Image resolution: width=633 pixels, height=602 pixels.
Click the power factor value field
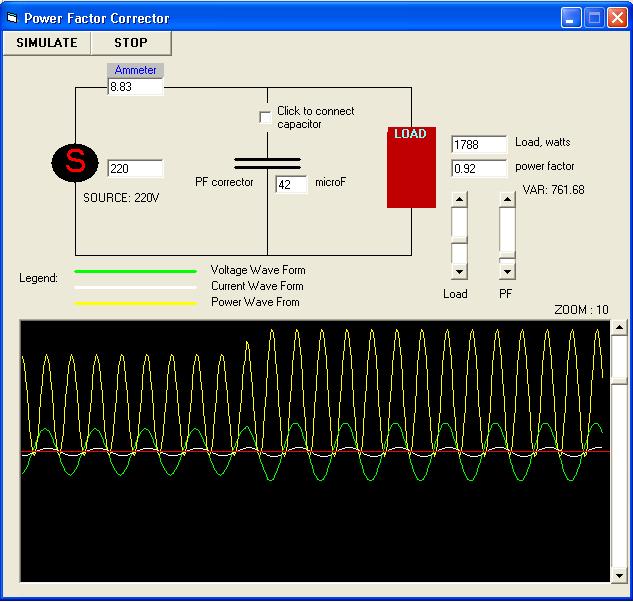(479, 169)
